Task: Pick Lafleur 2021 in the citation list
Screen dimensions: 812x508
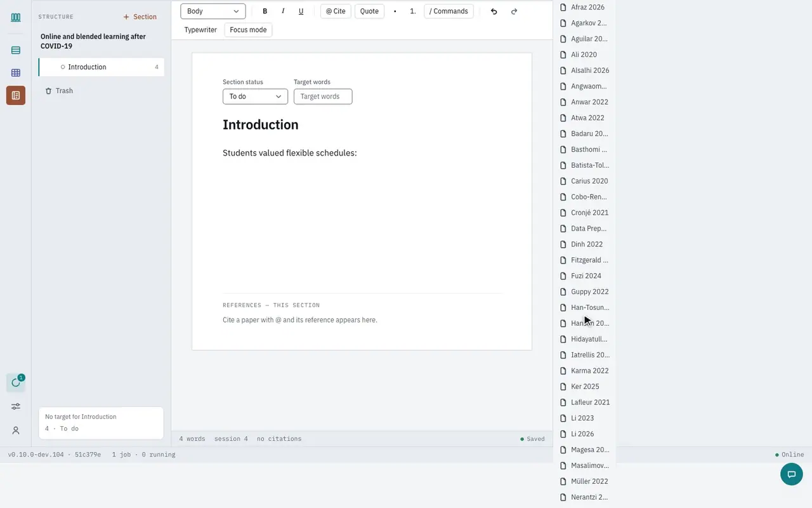Action: (584, 403)
